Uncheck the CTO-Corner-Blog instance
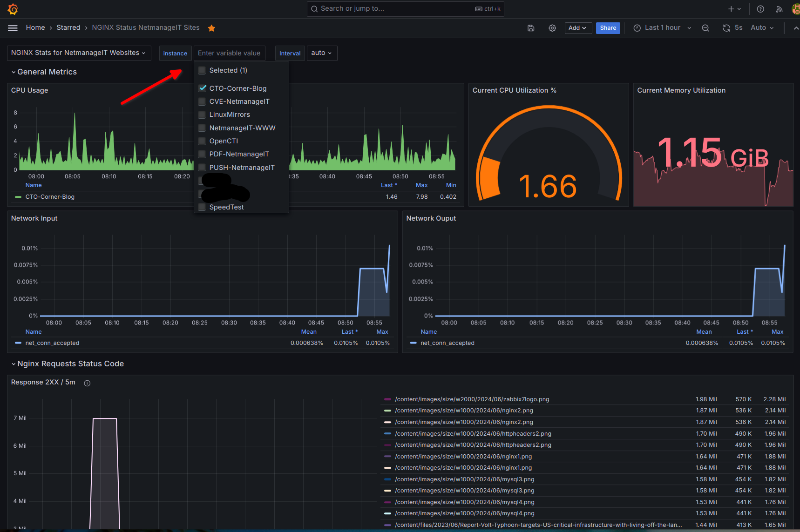Screen dimensions: 800x532 click(x=202, y=88)
